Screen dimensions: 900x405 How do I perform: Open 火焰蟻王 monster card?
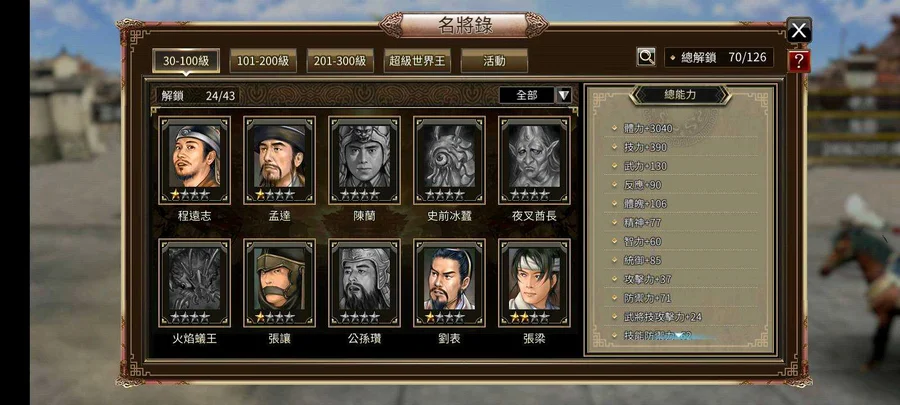[195, 283]
